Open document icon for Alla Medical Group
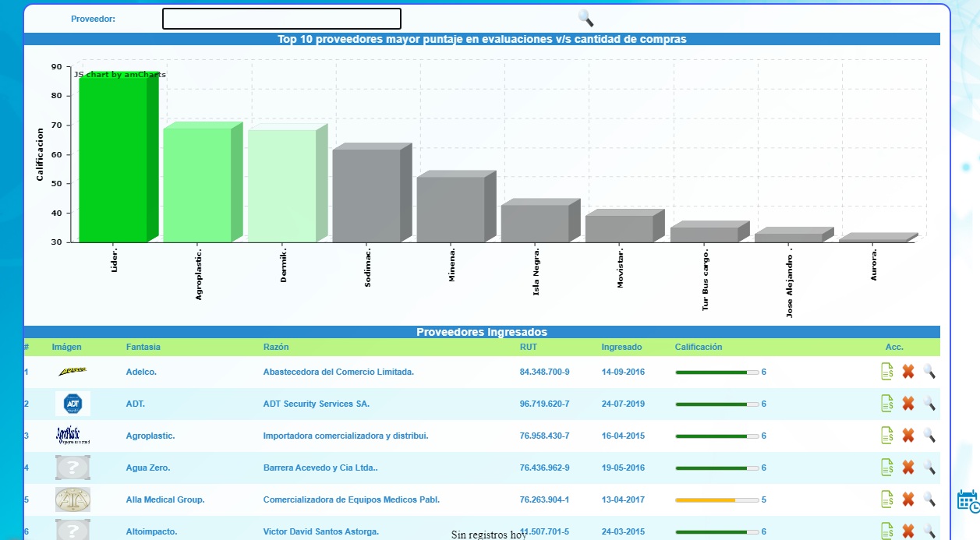 tap(886, 499)
